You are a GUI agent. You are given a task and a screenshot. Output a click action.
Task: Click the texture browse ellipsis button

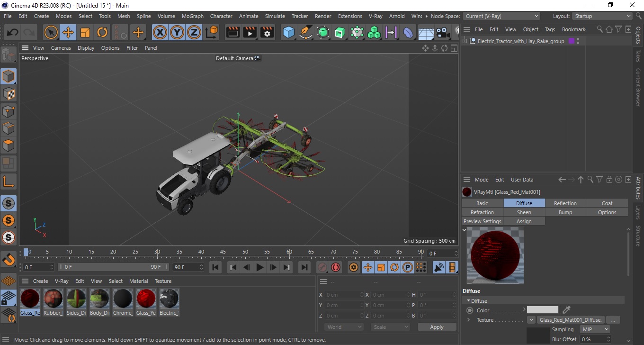point(613,320)
